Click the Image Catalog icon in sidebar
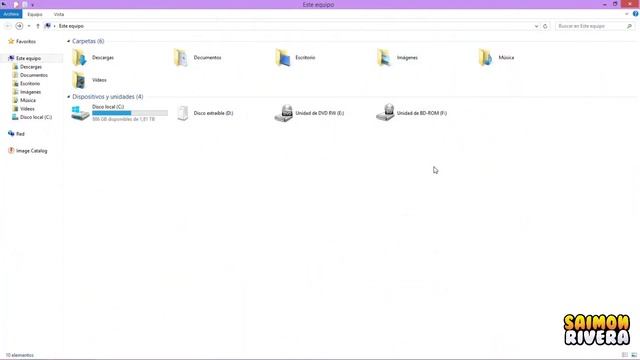The height and width of the screenshot is (360, 640). [11, 151]
